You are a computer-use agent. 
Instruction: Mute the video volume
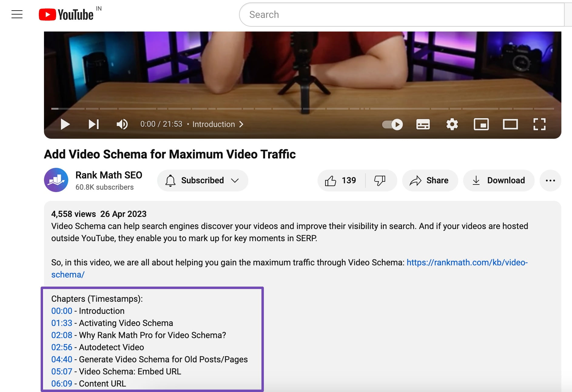tap(122, 124)
